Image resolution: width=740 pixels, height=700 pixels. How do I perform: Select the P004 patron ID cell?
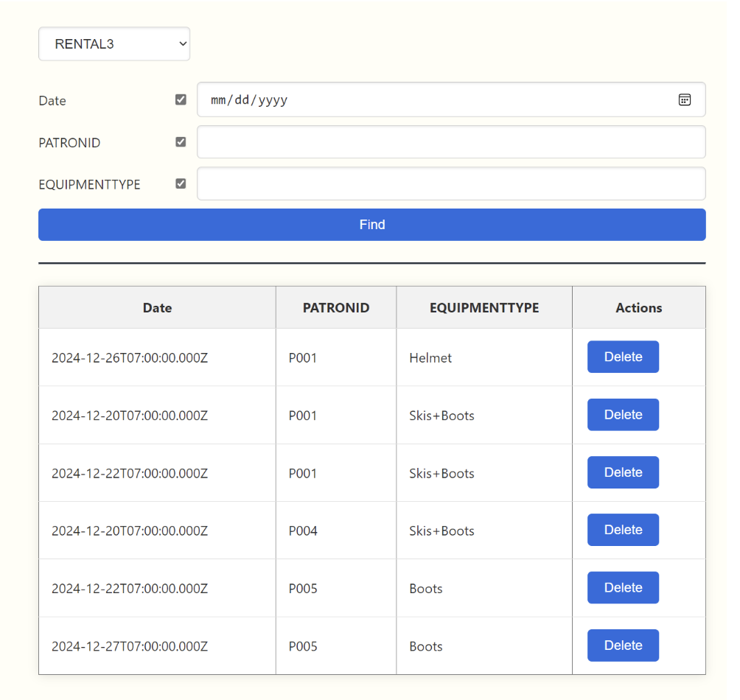click(303, 531)
